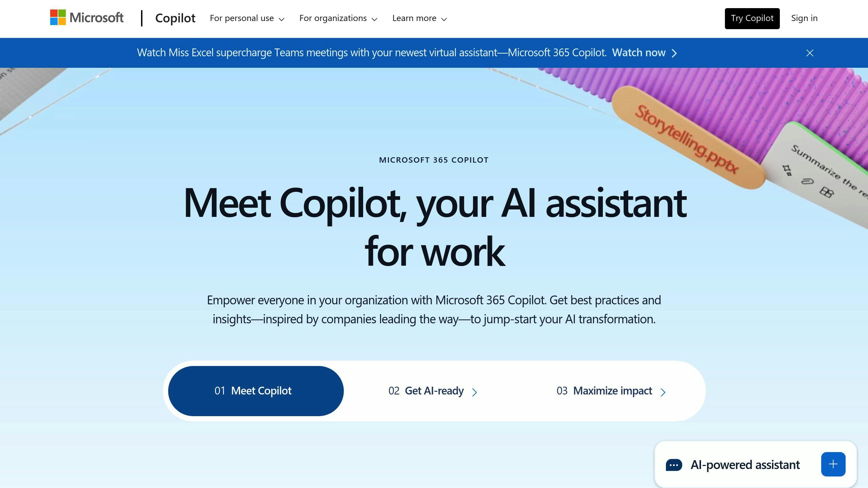Expand the For personal use dropdown
The image size is (868, 488).
point(247,18)
